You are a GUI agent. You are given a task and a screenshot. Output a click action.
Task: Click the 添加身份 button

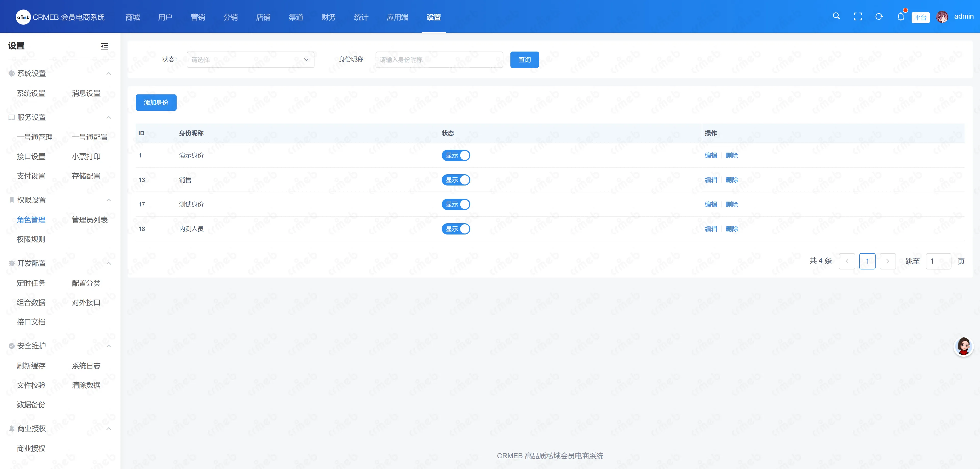[x=156, y=103]
